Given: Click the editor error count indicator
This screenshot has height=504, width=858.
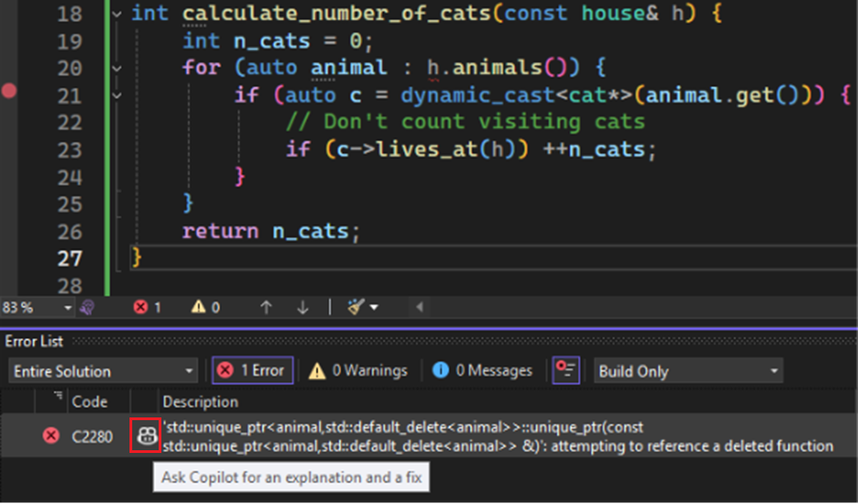Looking at the screenshot, I should point(148,307).
